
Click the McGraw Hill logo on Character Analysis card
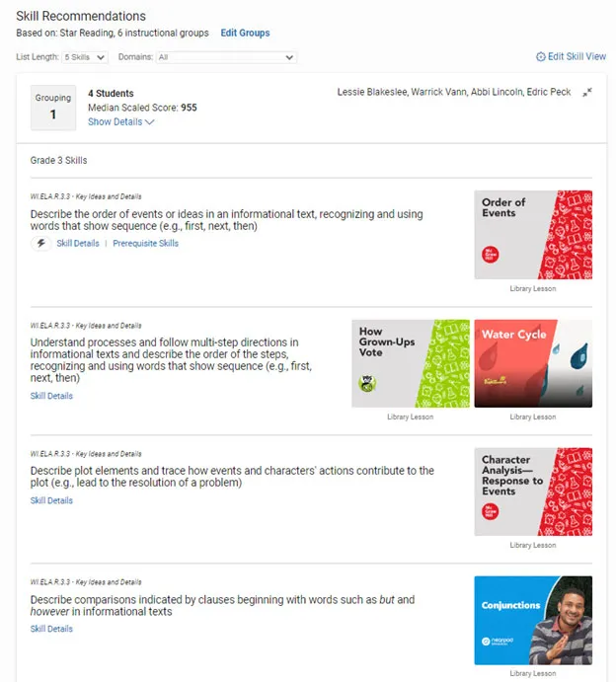tap(491, 511)
